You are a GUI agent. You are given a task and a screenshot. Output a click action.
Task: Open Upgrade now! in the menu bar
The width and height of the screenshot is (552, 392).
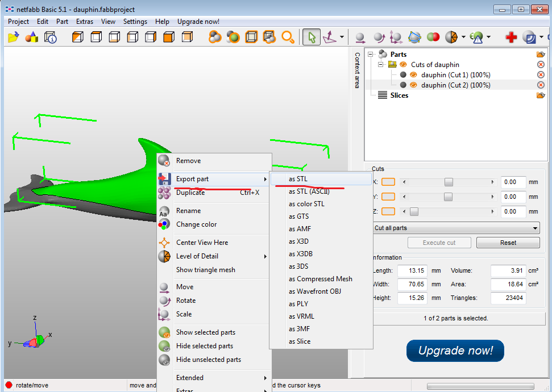click(x=198, y=22)
